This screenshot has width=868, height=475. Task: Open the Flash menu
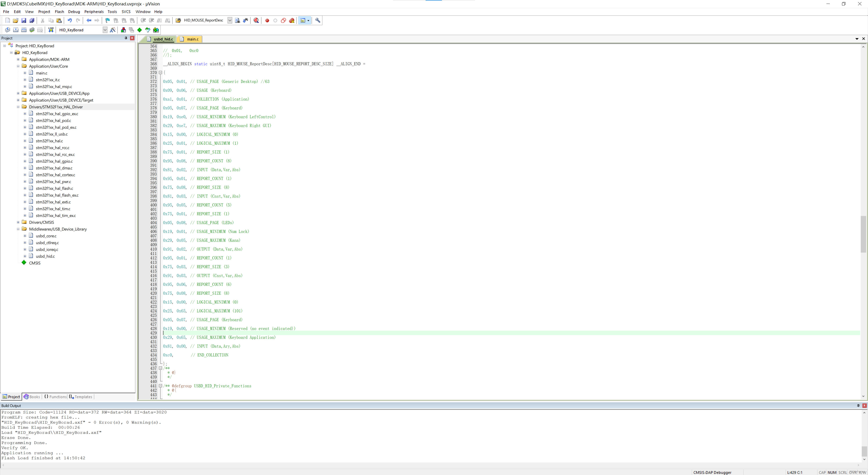59,12
